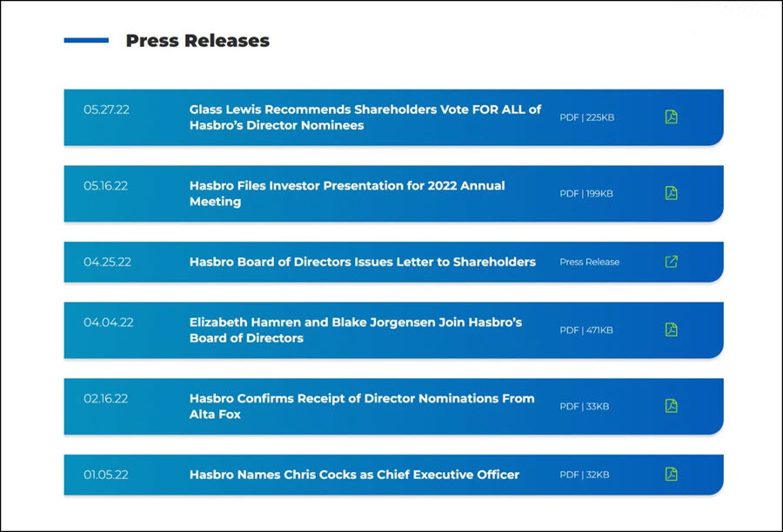This screenshot has width=783, height=532.
Task: Open 'Hasbro Files Investor Presentation for 2022' headline
Action: click(347, 194)
